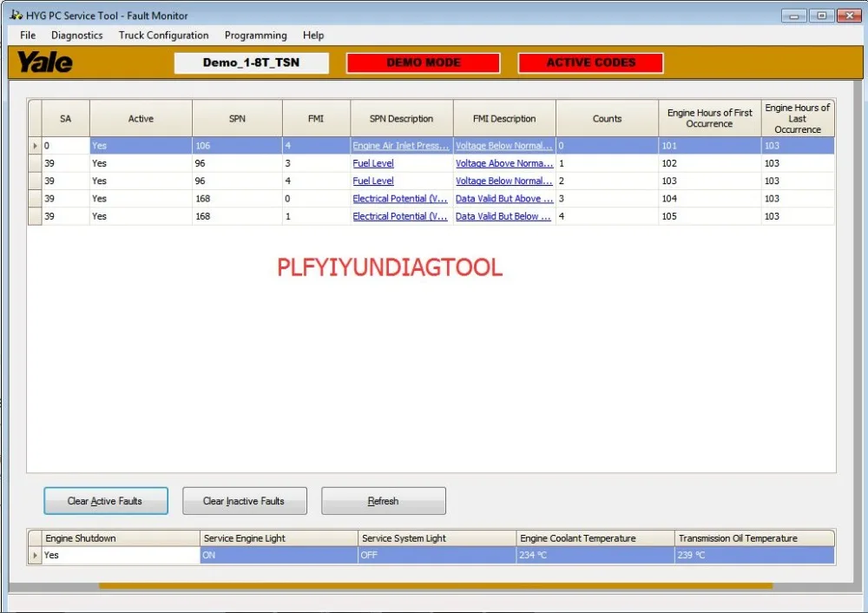Click the Clear Active Faults button
The height and width of the screenshot is (613, 868).
tap(106, 501)
